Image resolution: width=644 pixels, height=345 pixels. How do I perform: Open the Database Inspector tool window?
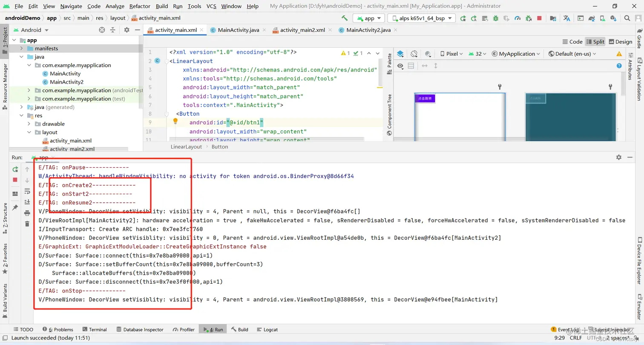(140, 329)
